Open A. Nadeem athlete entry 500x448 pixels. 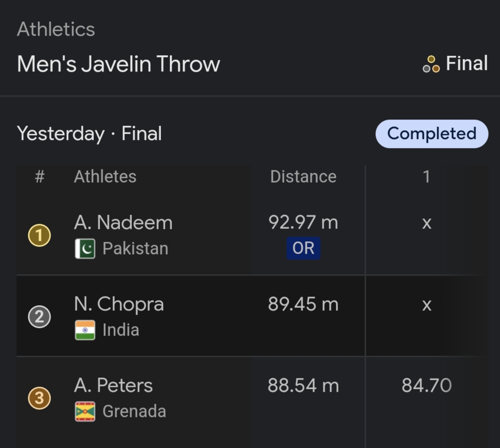pos(123,223)
